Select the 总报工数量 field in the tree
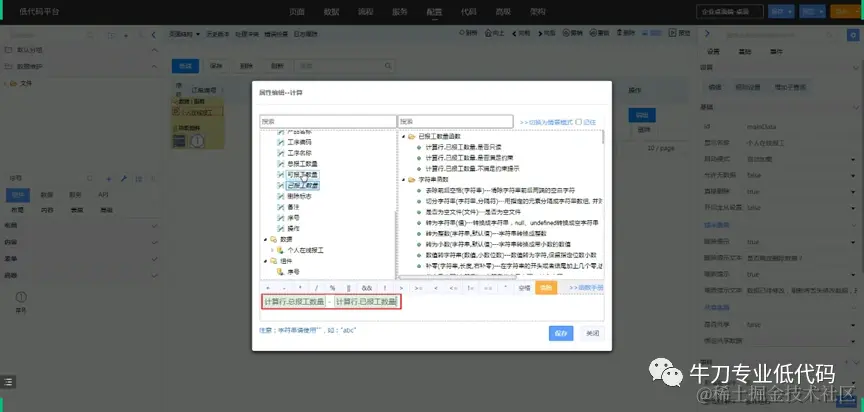The height and width of the screenshot is (412, 864). [302, 164]
